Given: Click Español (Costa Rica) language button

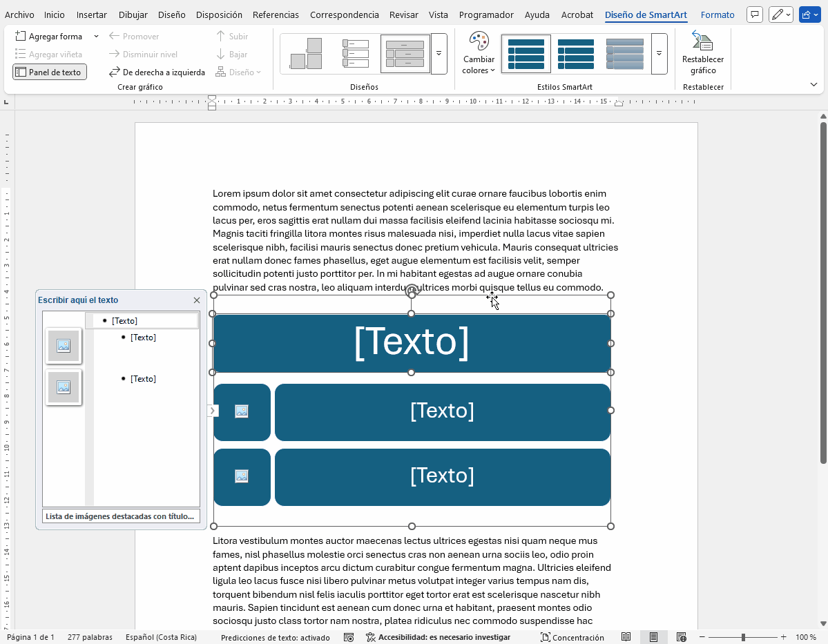Looking at the screenshot, I should [x=161, y=637].
